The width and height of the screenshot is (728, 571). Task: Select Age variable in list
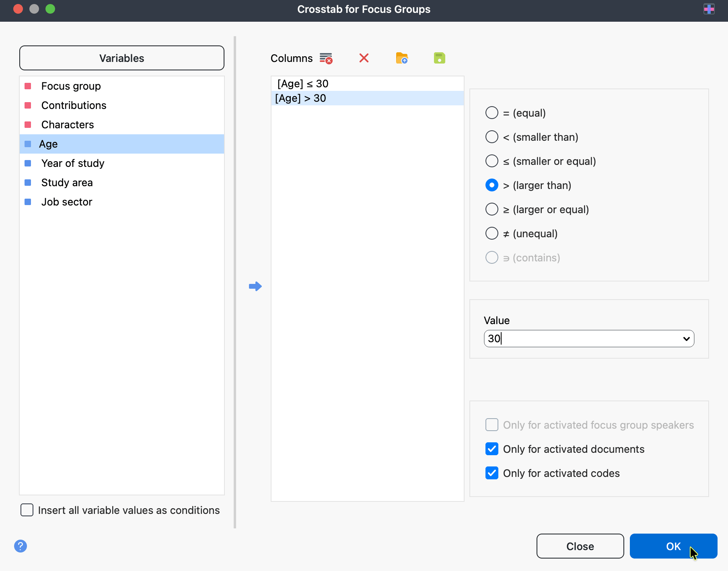click(122, 144)
